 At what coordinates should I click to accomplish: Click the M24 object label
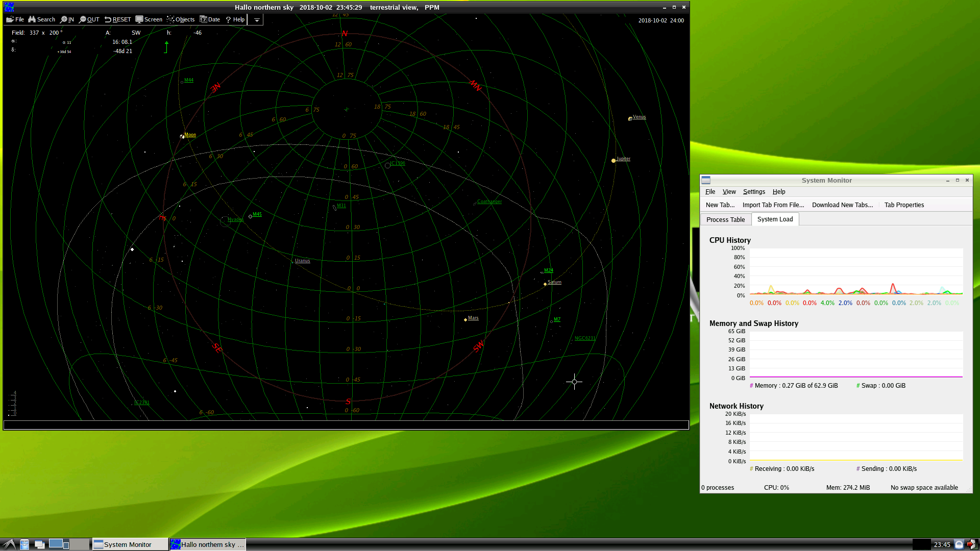[x=548, y=270]
